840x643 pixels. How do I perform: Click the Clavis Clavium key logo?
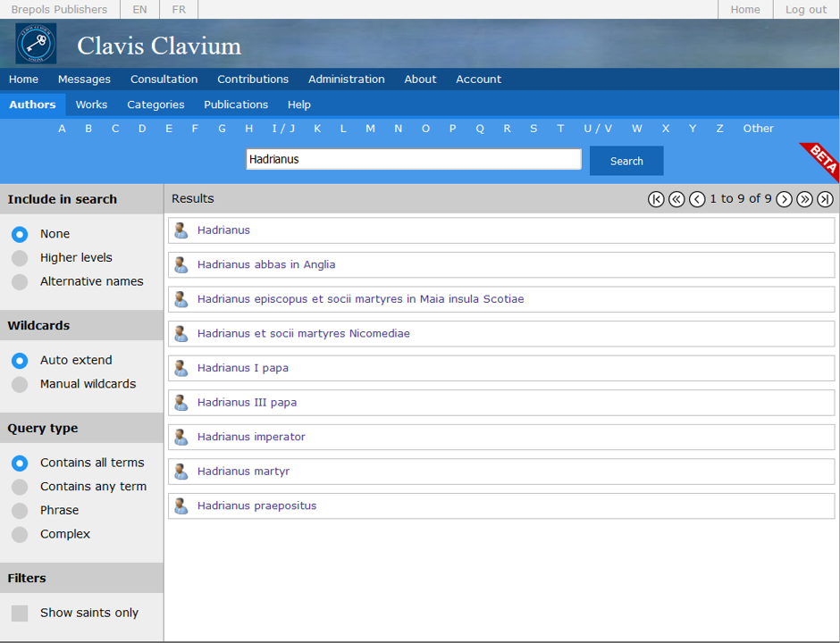coord(36,44)
